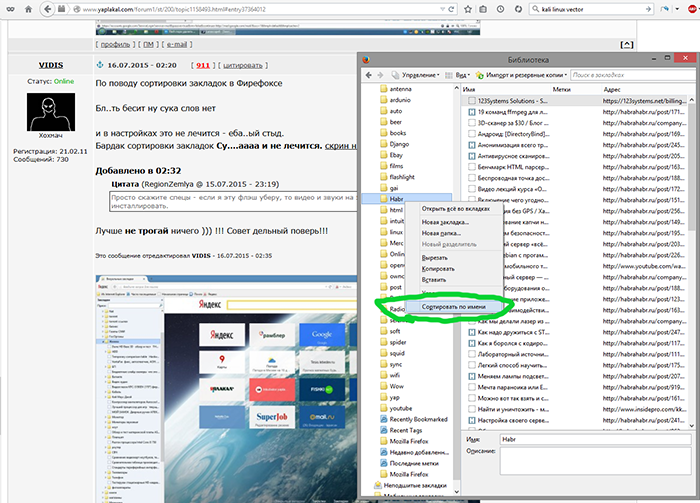Open the history clock icon in toolbar

pos(500,9)
